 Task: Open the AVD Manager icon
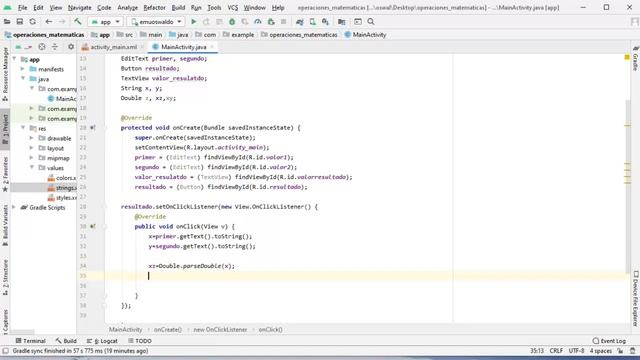312,22
